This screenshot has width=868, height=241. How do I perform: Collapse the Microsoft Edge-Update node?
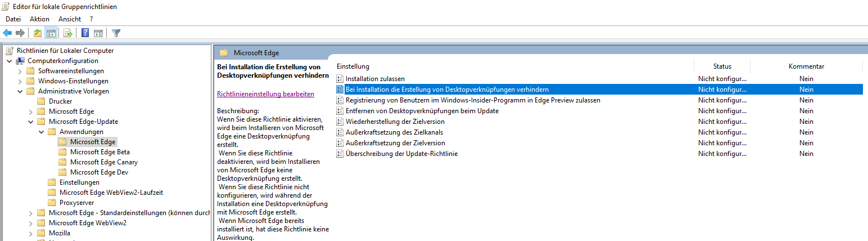(x=30, y=122)
